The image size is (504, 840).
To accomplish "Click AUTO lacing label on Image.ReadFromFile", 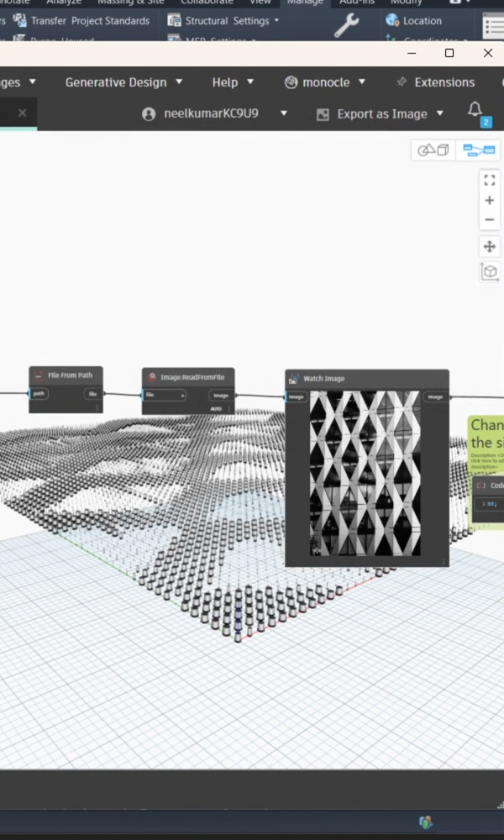I will [216, 409].
